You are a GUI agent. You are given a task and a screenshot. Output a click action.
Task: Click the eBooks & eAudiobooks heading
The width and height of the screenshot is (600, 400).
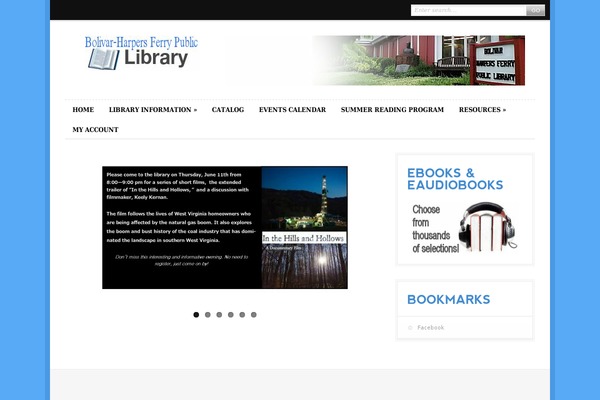point(455,179)
